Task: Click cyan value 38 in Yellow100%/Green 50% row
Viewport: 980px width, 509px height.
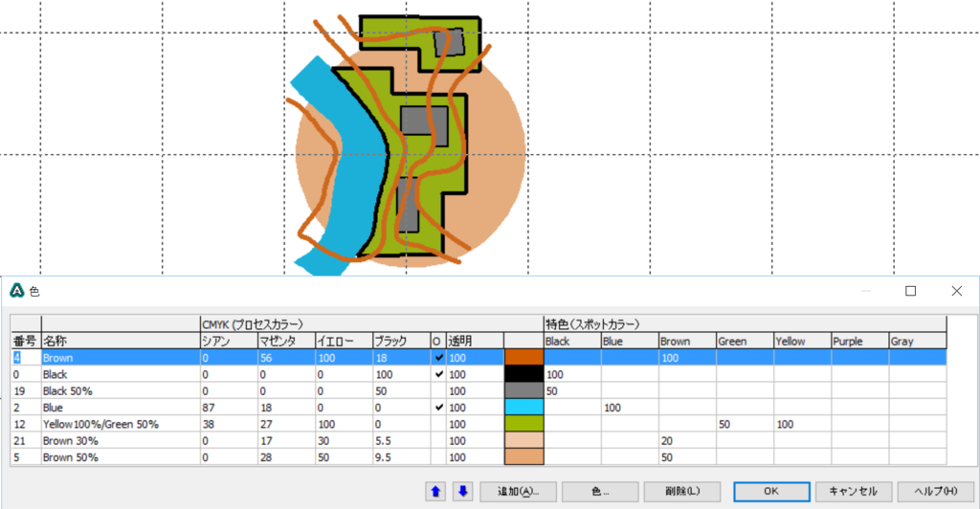Action: point(229,424)
